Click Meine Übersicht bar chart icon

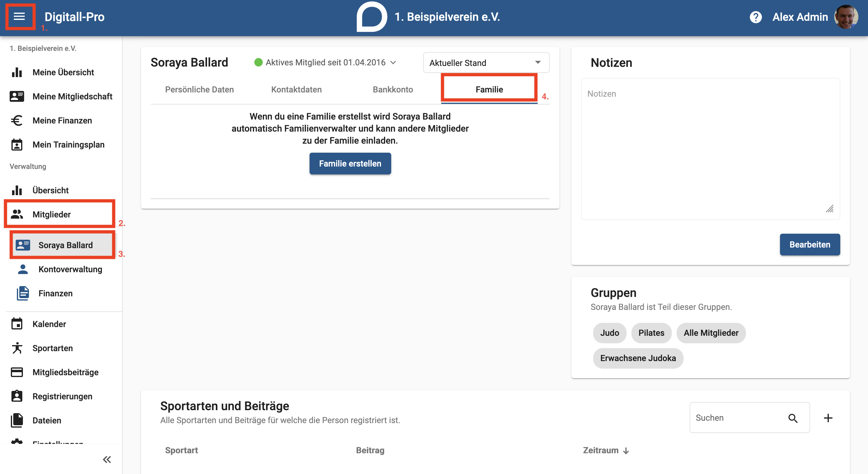pos(17,72)
